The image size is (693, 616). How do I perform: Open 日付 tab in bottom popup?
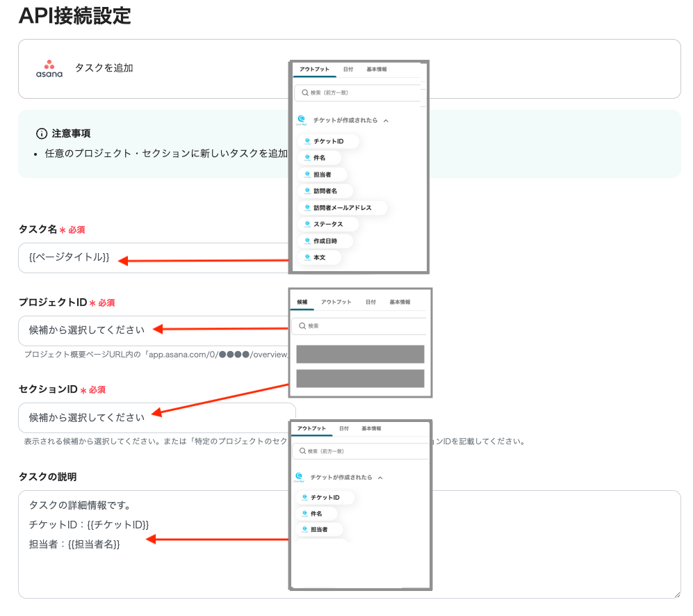coord(344,428)
